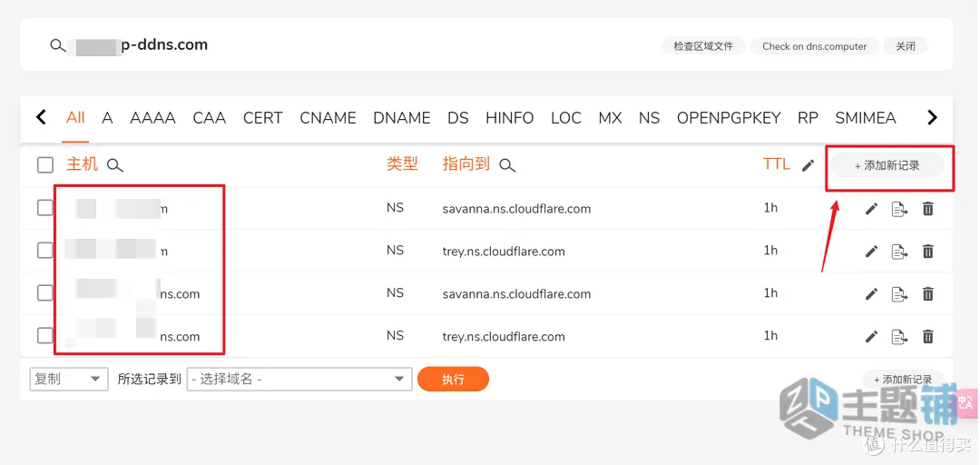Screen dimensions: 980x465
Task: Click 添加新记录 beside the TTL header
Action: (x=887, y=166)
